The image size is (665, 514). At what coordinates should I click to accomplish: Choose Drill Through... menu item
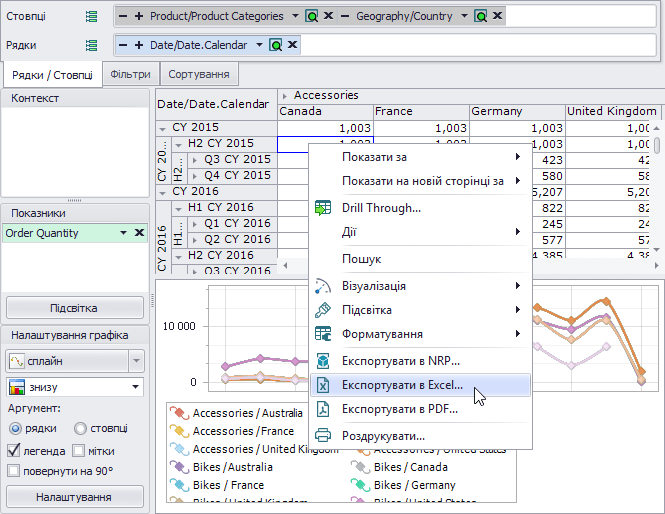tap(420, 208)
